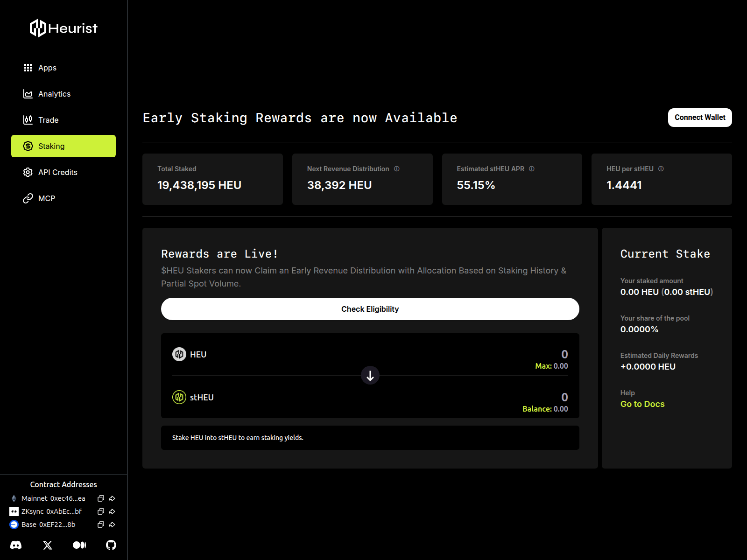747x560 pixels.
Task: Click the Staking dollar coin icon
Action: tap(28, 146)
